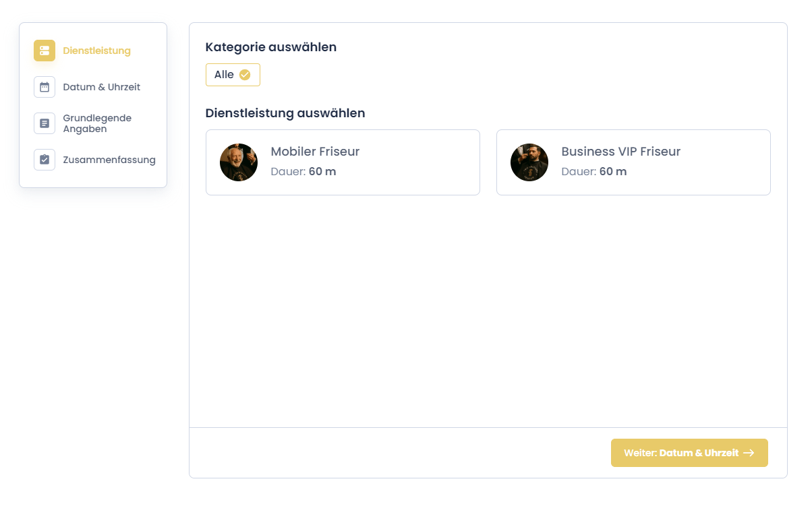Screen dimensions: 812x531
Task: Click the Grundlegende Angaben form icon
Action: click(44, 123)
